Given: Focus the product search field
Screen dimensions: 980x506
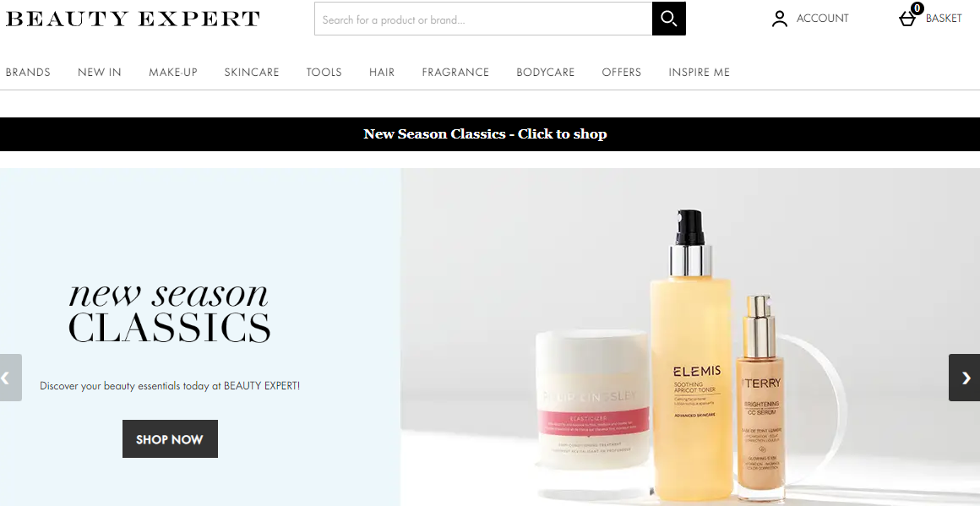Looking at the screenshot, I should 483,19.
